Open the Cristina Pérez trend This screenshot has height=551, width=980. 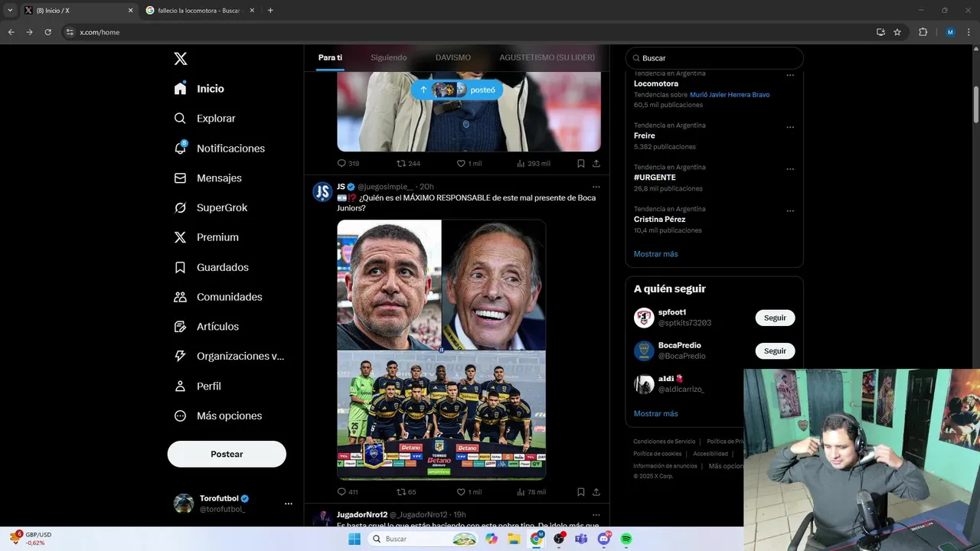(x=660, y=220)
